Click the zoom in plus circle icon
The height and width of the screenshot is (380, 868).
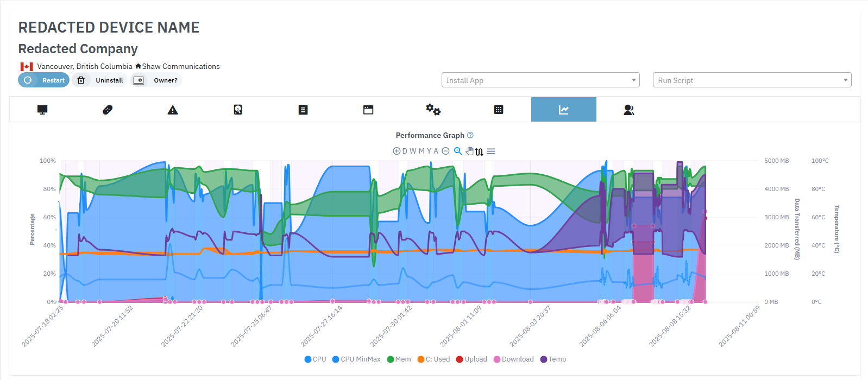click(397, 151)
